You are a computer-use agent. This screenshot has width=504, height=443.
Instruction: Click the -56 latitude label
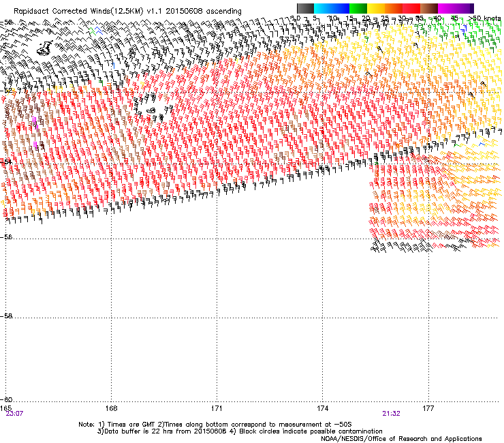[x=6, y=237]
